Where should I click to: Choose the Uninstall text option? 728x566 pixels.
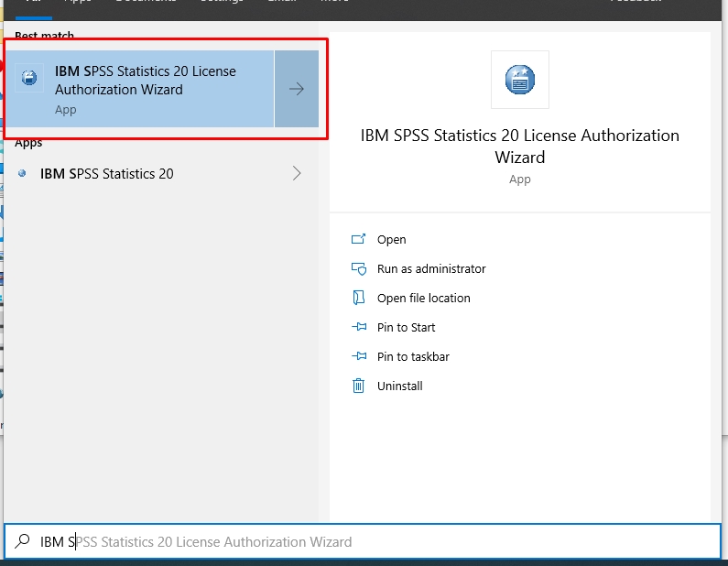(x=400, y=386)
